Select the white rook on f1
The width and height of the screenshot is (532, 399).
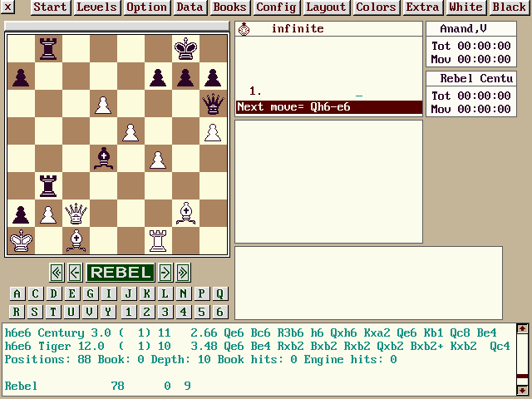158,241
